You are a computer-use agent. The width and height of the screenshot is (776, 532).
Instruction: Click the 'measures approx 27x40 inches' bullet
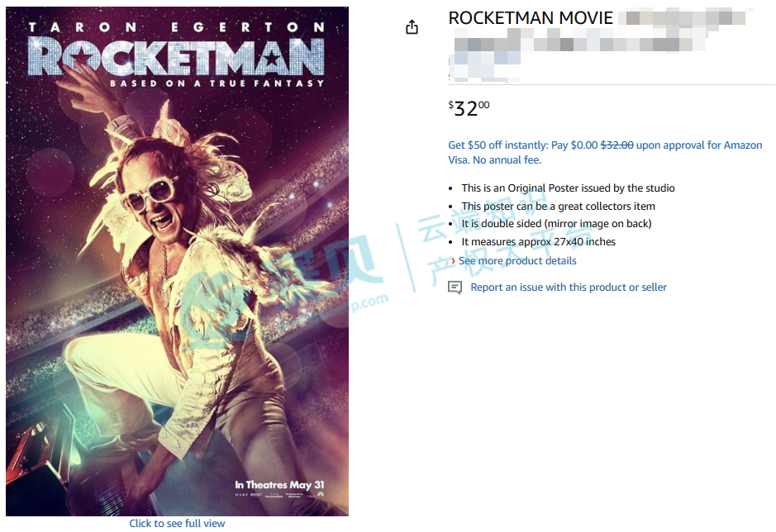(x=539, y=241)
